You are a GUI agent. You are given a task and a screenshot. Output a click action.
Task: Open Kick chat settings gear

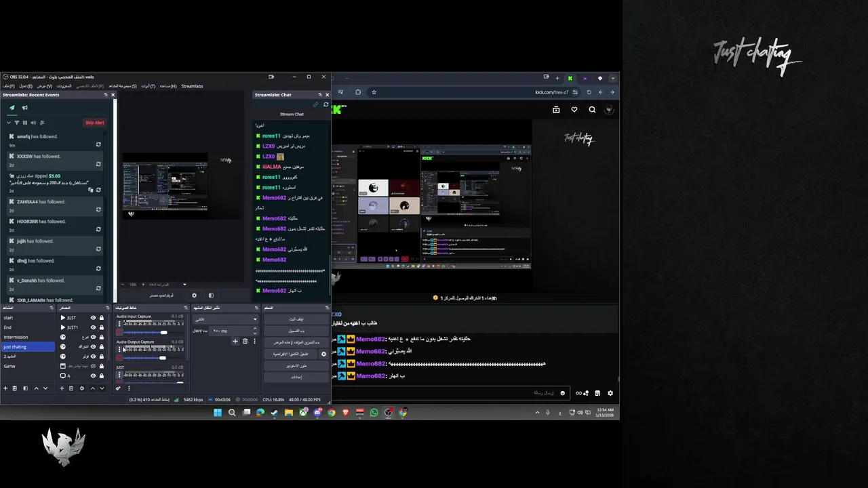click(610, 393)
